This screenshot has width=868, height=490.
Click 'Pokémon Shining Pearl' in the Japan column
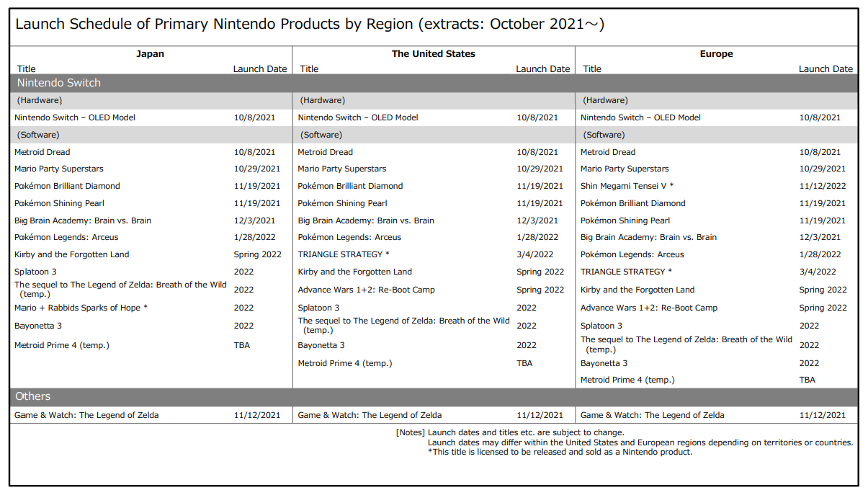[x=59, y=203]
